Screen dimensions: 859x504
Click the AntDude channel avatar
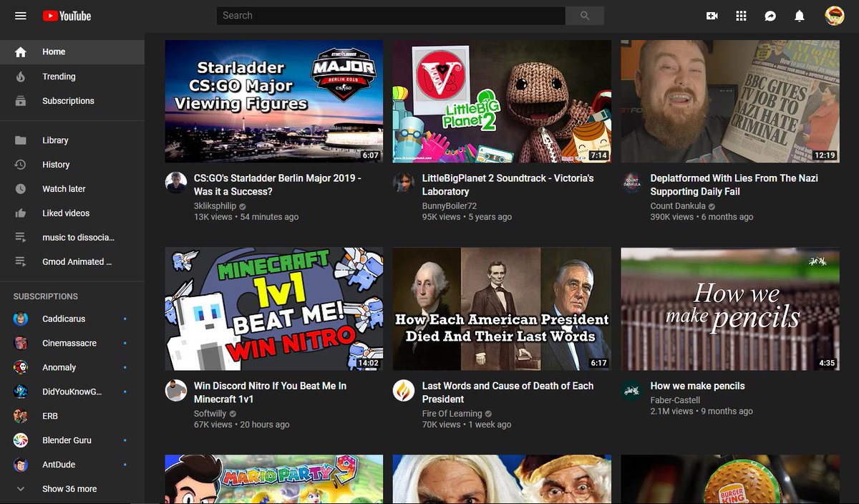coord(21,465)
